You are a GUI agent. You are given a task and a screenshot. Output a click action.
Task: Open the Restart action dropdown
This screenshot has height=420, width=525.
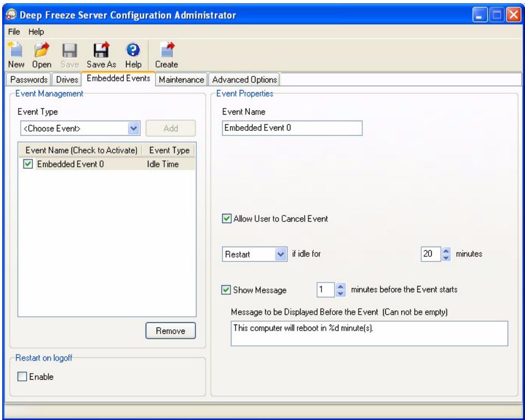point(281,254)
